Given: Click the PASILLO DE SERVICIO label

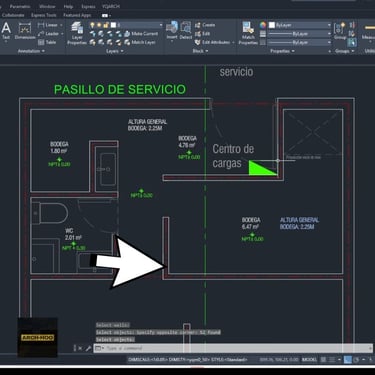Looking at the screenshot, I should pos(120,89).
